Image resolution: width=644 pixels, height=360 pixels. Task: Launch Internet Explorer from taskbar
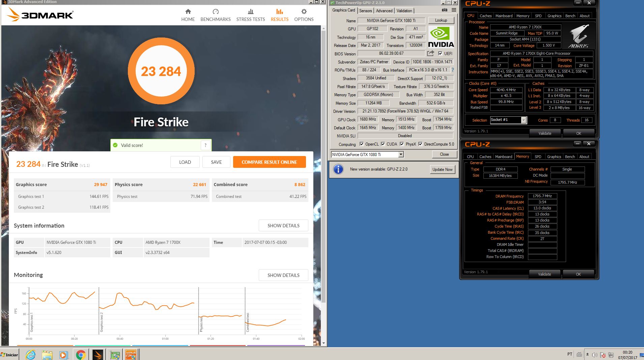click(x=31, y=355)
